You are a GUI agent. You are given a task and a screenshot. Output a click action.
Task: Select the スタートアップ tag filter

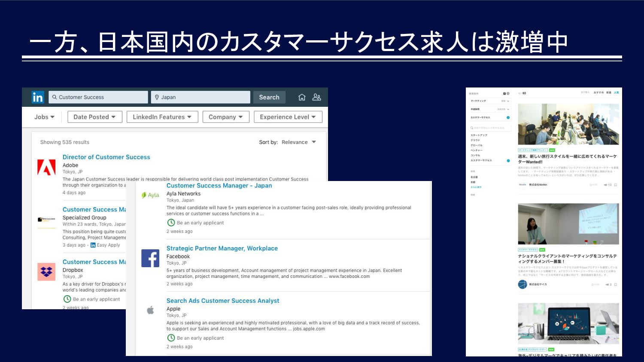click(479, 135)
